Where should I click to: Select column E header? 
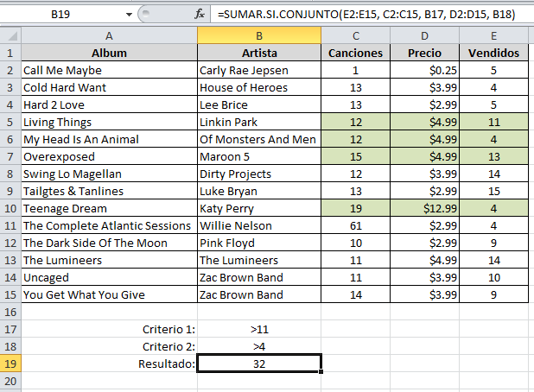[x=493, y=35]
